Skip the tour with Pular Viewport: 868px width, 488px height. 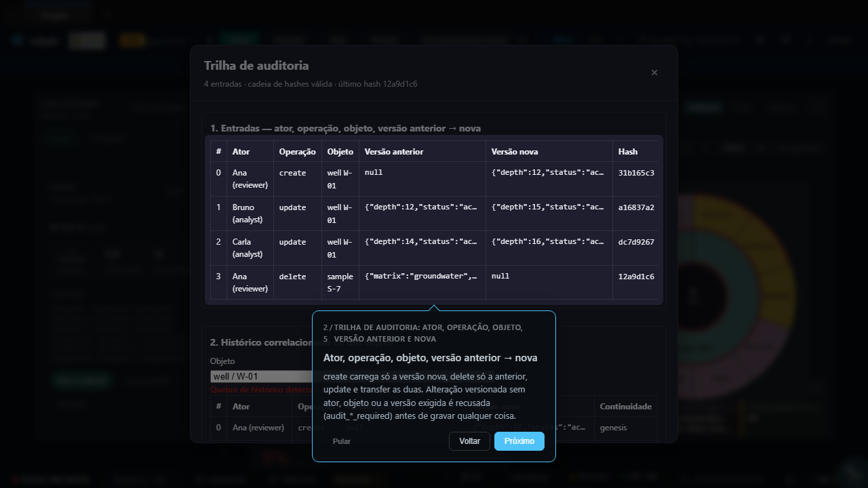pyautogui.click(x=342, y=441)
